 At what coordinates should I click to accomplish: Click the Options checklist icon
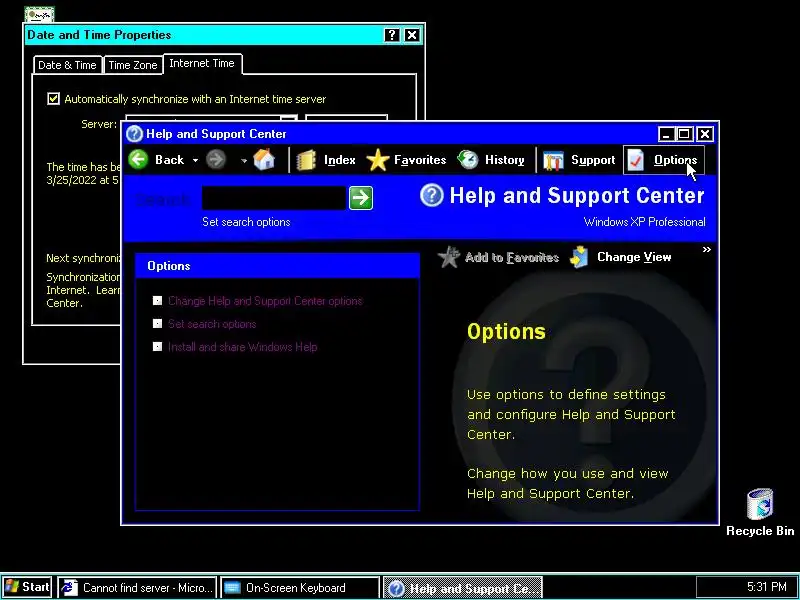tap(636, 160)
